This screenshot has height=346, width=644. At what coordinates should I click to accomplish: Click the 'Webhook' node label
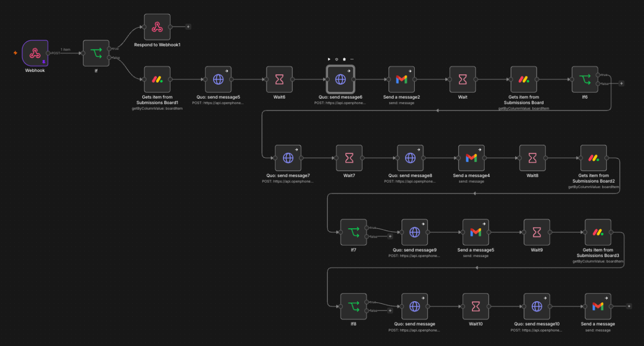tap(35, 70)
